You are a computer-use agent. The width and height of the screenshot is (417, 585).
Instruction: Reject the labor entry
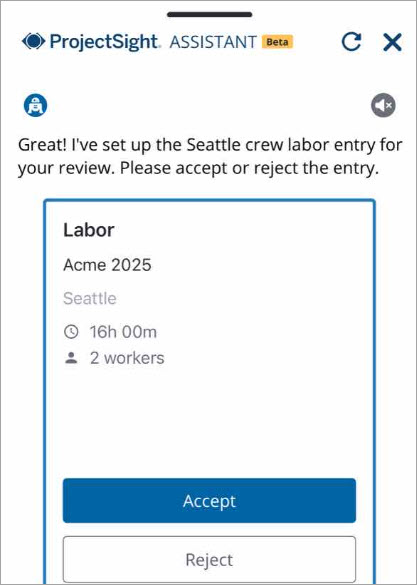coord(209,559)
